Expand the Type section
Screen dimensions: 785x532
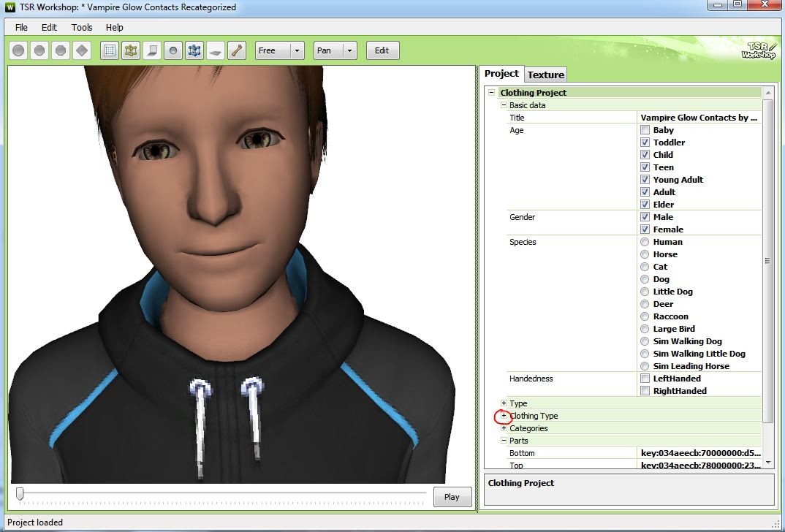(x=504, y=403)
